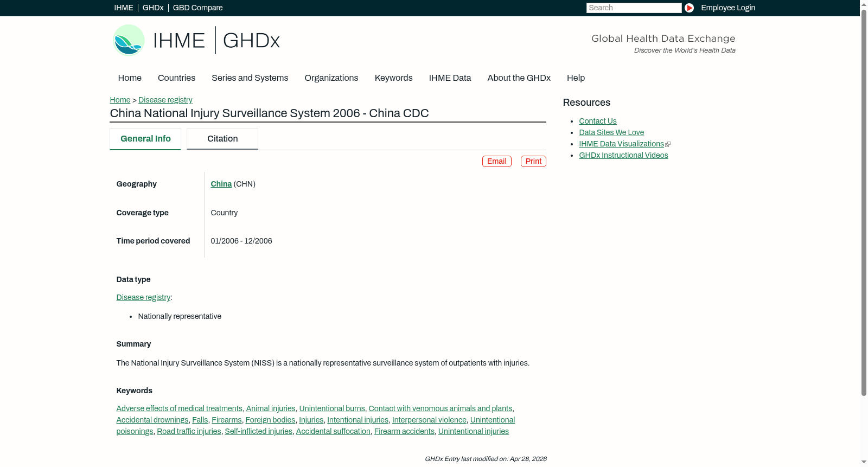868x467 pixels.
Task: Click Disease registry breadcrumb link
Action: (x=165, y=100)
